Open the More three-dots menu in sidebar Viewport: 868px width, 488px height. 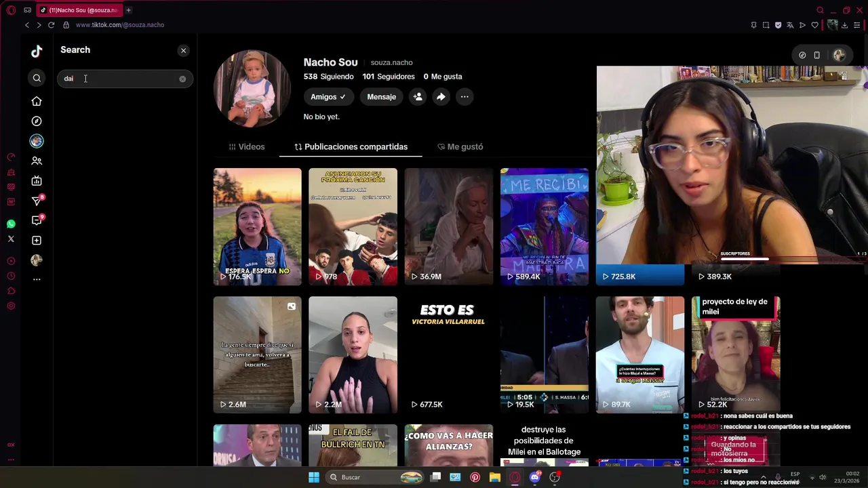click(x=37, y=279)
